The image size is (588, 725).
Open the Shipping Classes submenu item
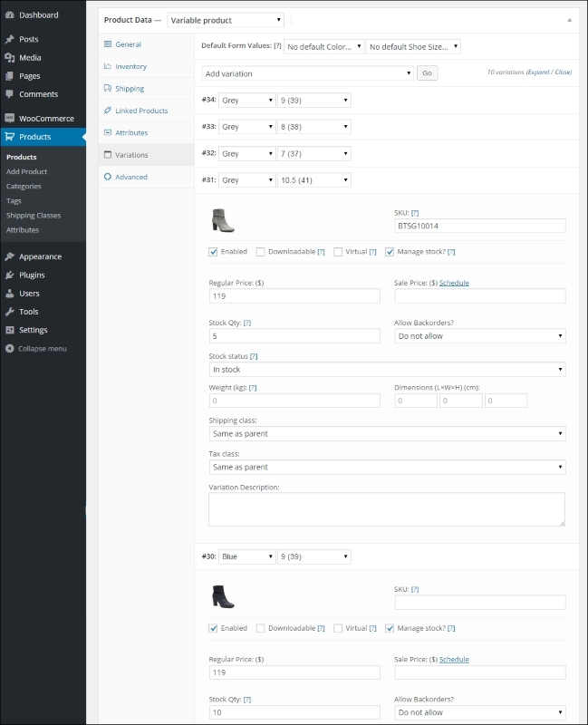click(34, 215)
